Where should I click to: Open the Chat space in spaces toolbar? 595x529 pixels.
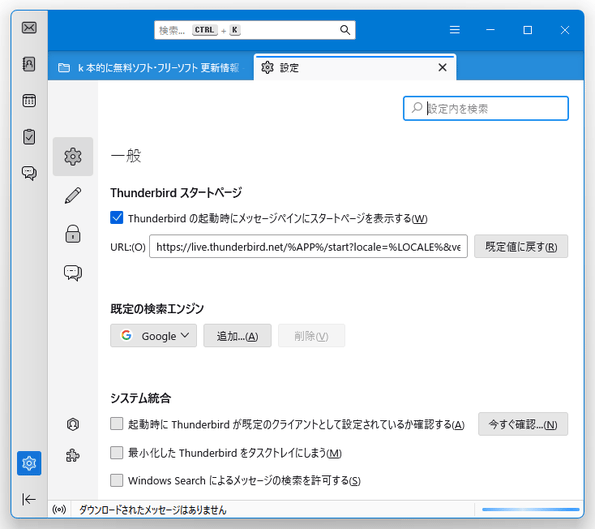(x=29, y=173)
